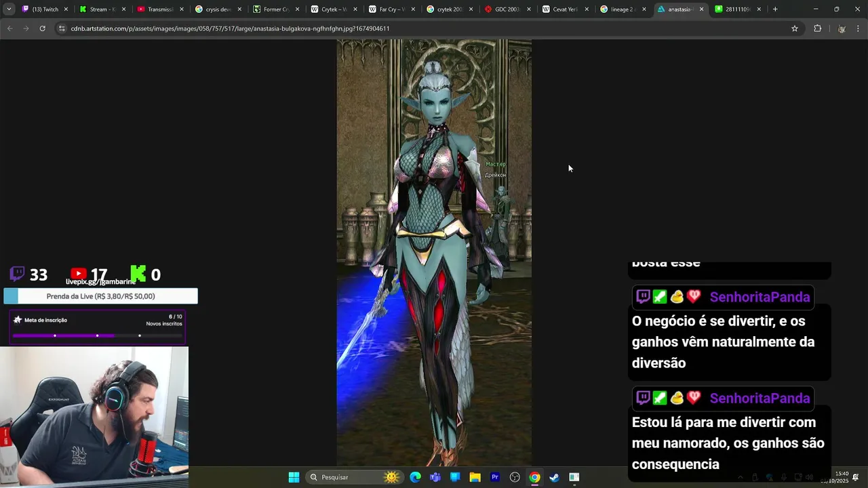Screen dimensions: 868x488
Task: Close the GDC 2003 tab
Action: click(529, 9)
